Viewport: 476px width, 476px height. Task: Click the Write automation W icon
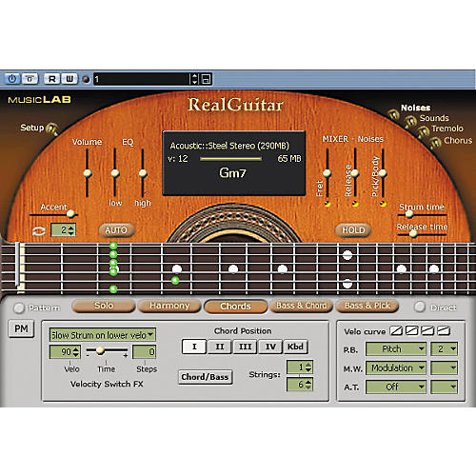[x=69, y=79]
